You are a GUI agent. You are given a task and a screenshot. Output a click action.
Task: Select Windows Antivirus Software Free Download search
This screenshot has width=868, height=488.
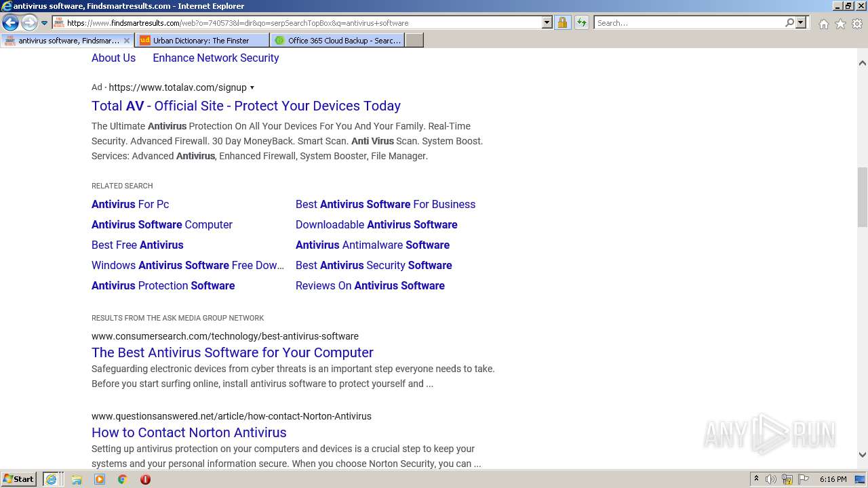tap(188, 265)
